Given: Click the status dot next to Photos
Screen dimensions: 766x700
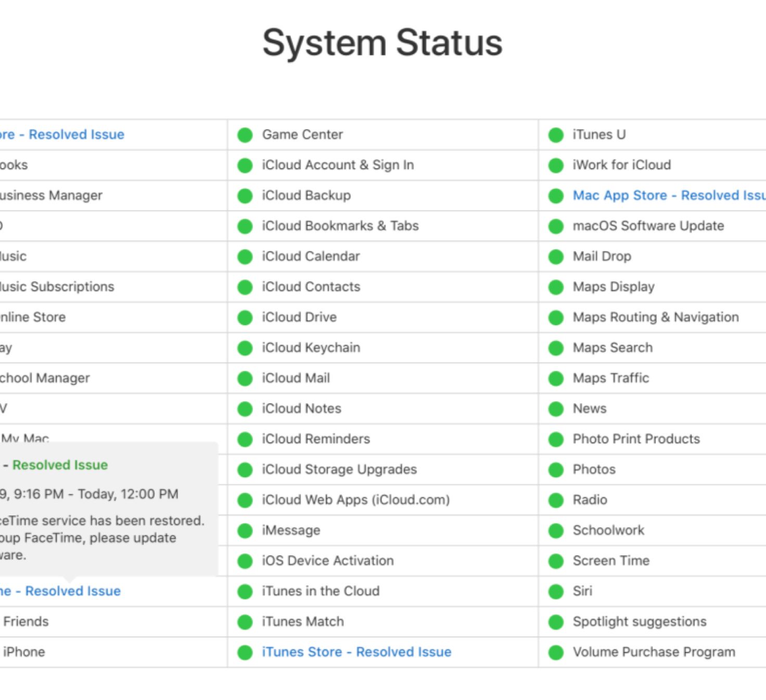Looking at the screenshot, I should pyautogui.click(x=556, y=470).
